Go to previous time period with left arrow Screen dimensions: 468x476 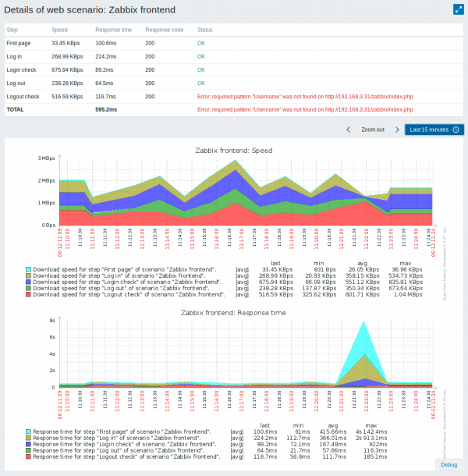click(348, 130)
